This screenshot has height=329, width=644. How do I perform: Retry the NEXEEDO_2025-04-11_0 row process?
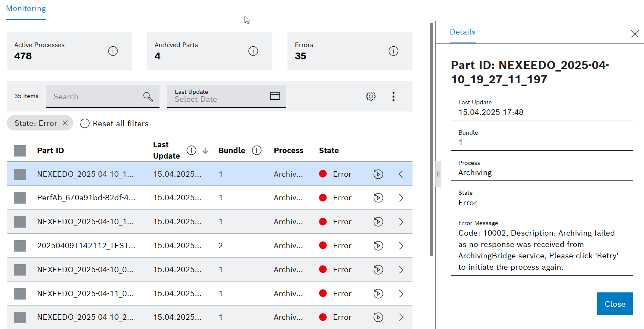[x=378, y=294]
